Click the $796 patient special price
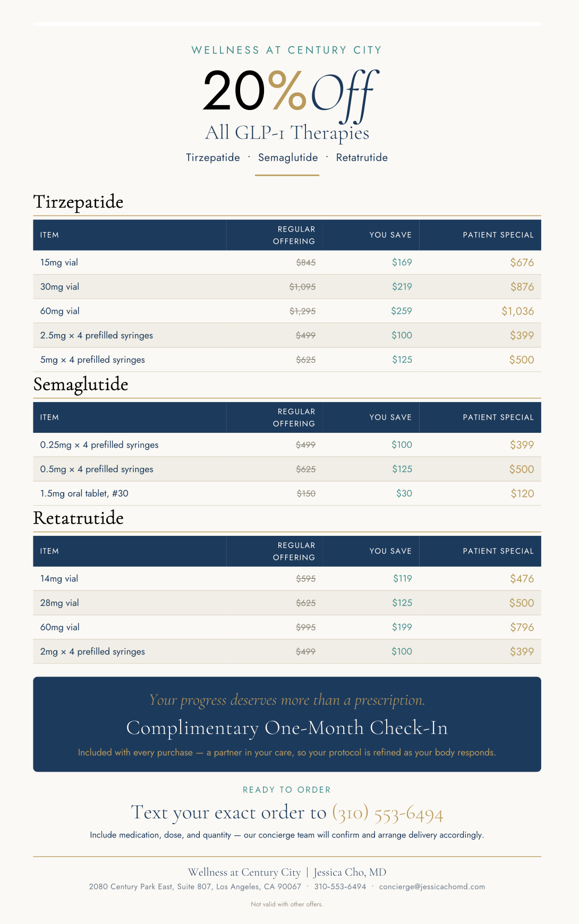This screenshot has height=924, width=579. pyautogui.click(x=522, y=627)
